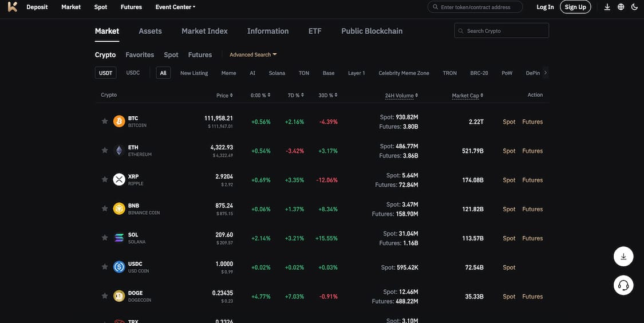Switch to the Assets tab

(x=150, y=31)
